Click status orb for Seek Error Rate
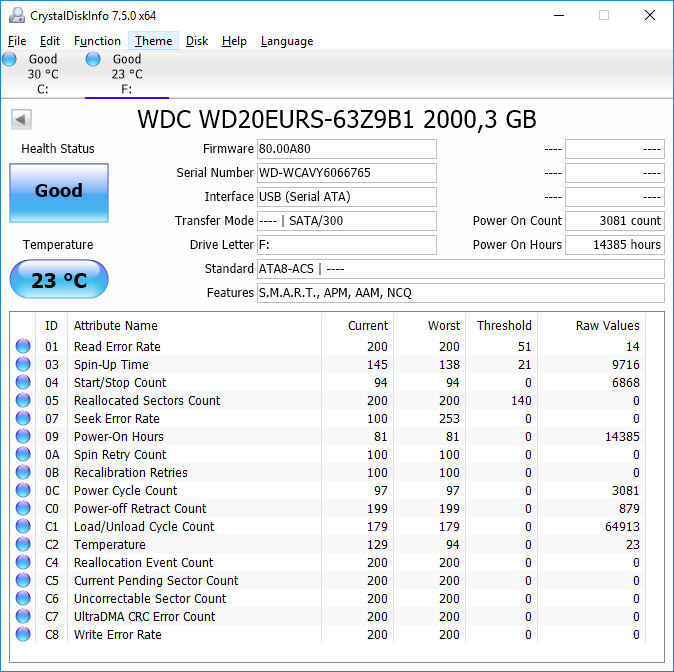This screenshot has width=674, height=672. tap(23, 418)
